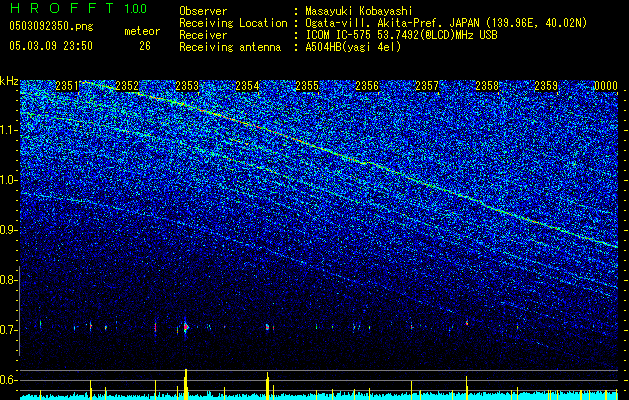Click the tallest yellow power spike near 2353

coord(186,384)
